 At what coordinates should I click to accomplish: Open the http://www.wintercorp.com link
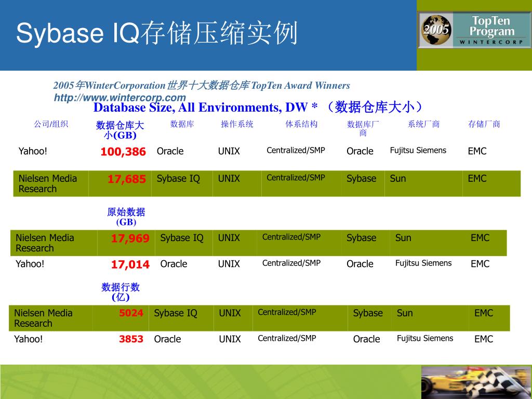120,97
